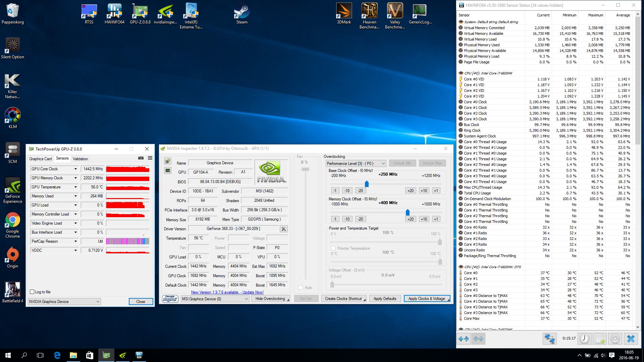Click the +20 Base Clock Offset button
Viewport: 644px width, 362px height.
pos(411,190)
